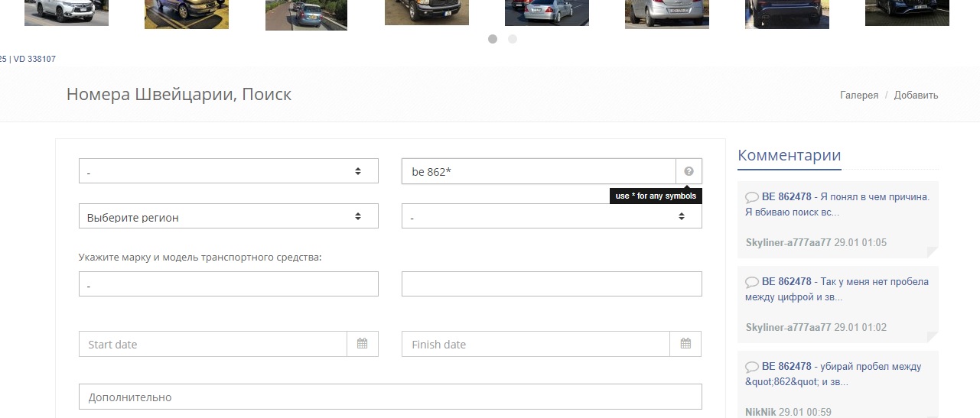980x418 pixels.
Task: Click speech bubble icon of 01:02 comment
Action: pyautogui.click(x=752, y=282)
